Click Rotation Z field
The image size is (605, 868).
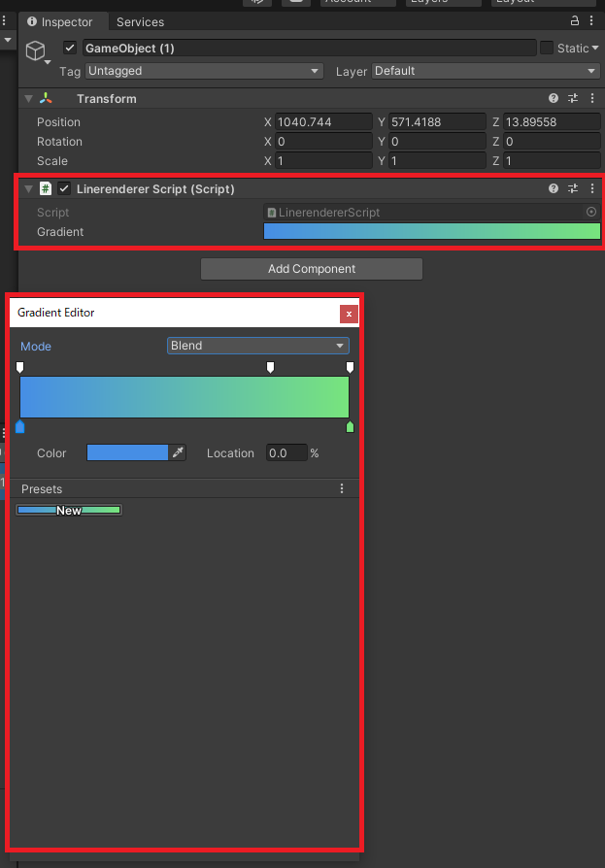[x=552, y=141]
